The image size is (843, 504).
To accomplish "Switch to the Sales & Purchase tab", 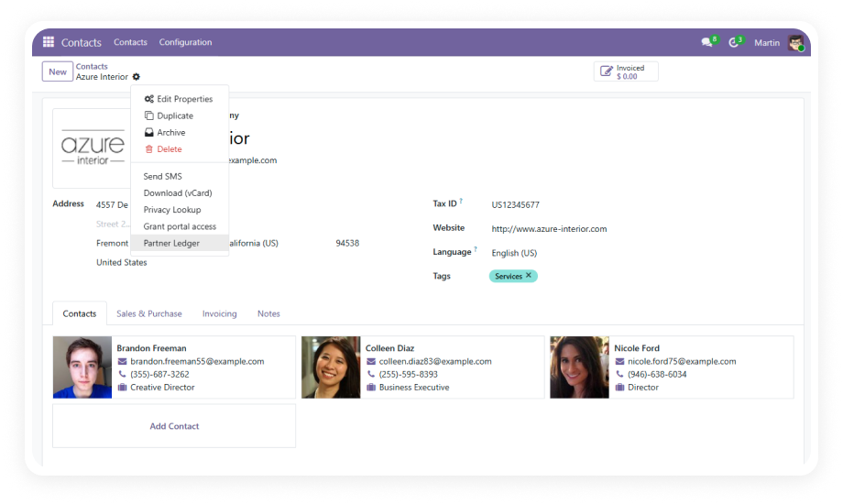I will click(149, 313).
